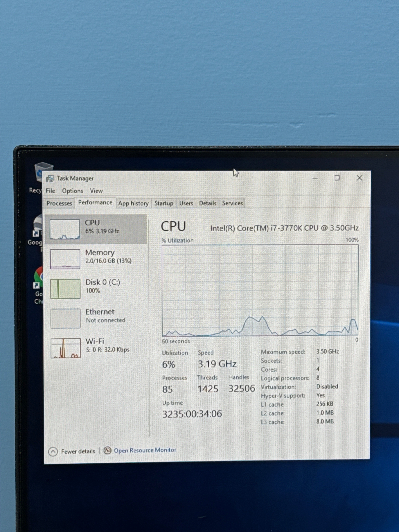Image resolution: width=399 pixels, height=532 pixels.
Task: Click the L3 cache 8.0 MB value
Action: click(325, 421)
